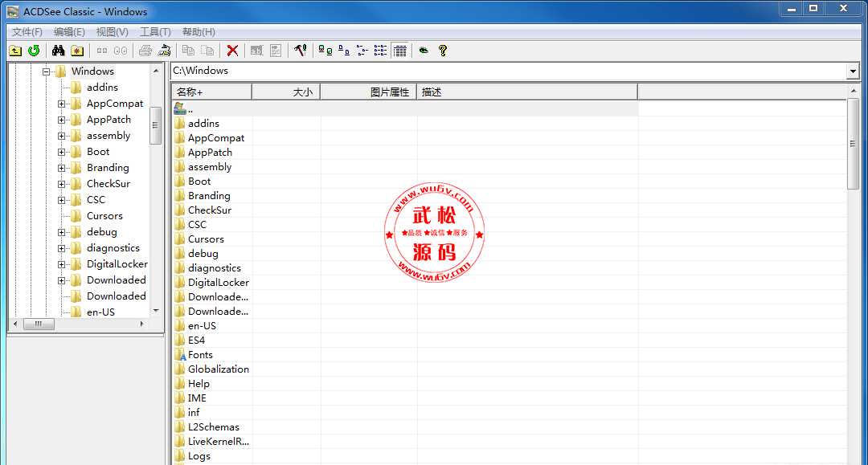The height and width of the screenshot is (465, 868).
Task: Go up one folder level using toolbar icon
Action: pos(15,51)
